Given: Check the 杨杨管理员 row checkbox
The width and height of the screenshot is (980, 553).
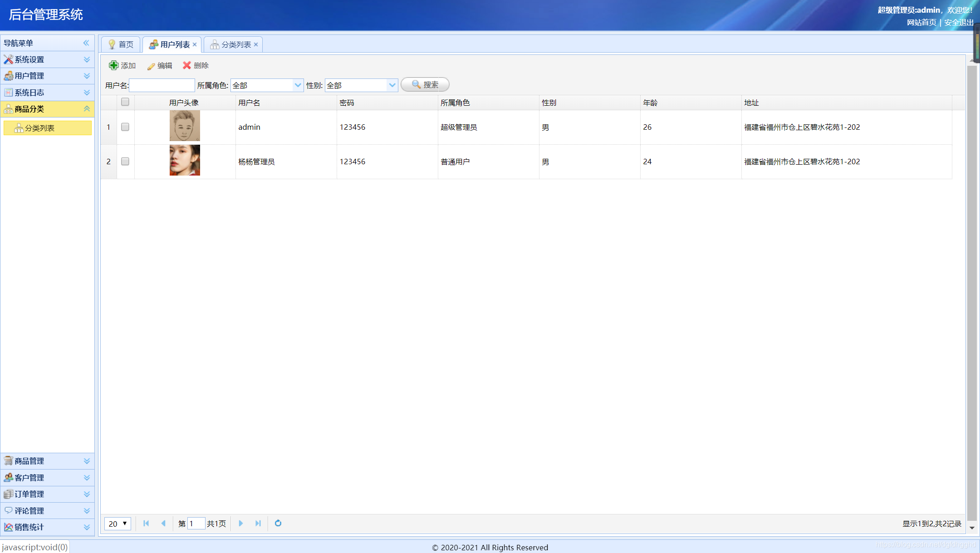Looking at the screenshot, I should 125,161.
